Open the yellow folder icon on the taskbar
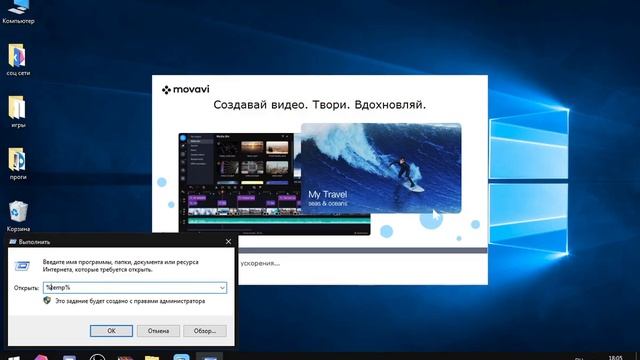The image size is (640, 360). click(152, 358)
